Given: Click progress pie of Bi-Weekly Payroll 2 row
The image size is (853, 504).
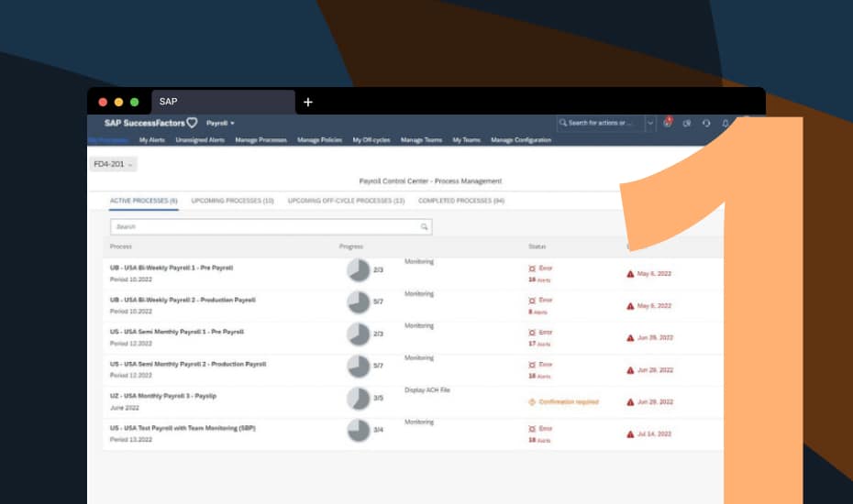Looking at the screenshot, I should tap(359, 301).
